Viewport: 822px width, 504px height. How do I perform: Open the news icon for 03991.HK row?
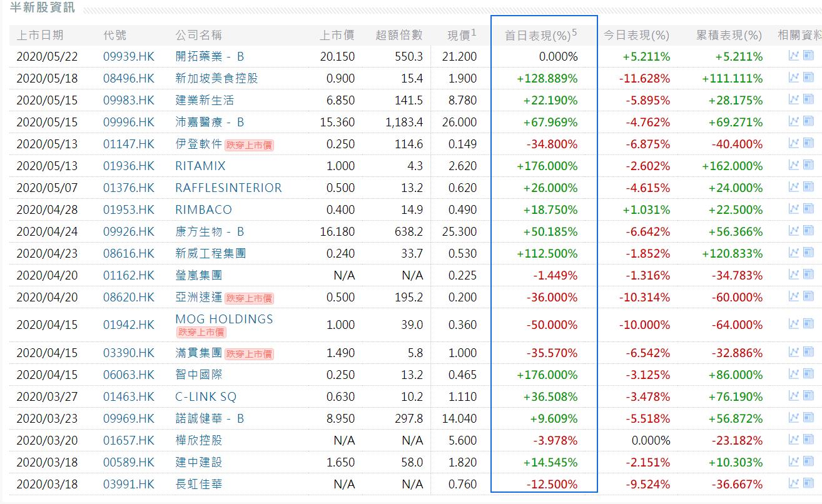tap(808, 483)
